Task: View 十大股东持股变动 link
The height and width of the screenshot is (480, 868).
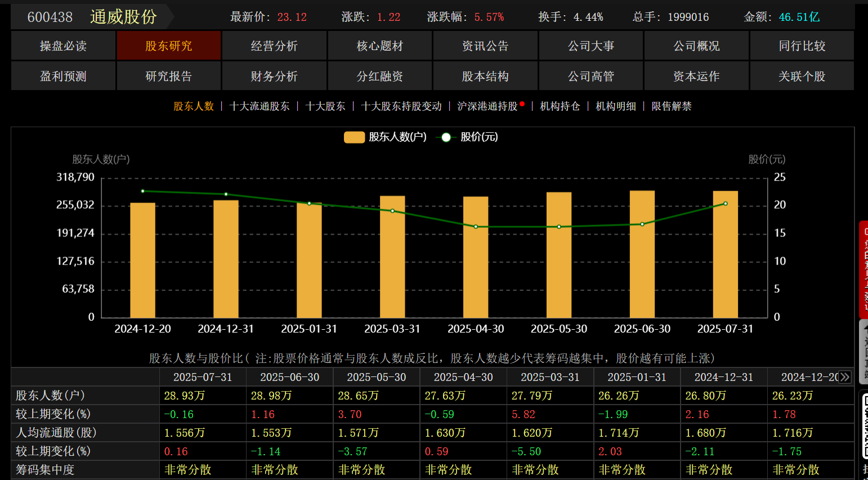Action: (401, 106)
